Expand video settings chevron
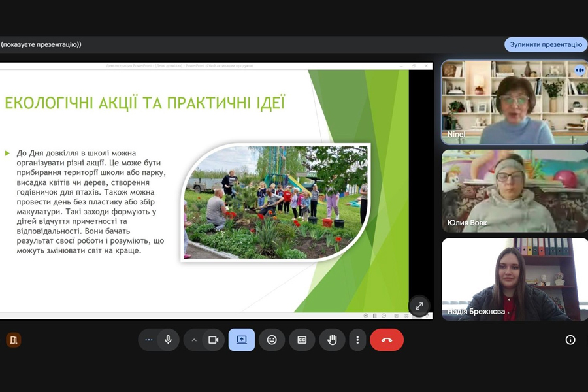 coord(194,340)
